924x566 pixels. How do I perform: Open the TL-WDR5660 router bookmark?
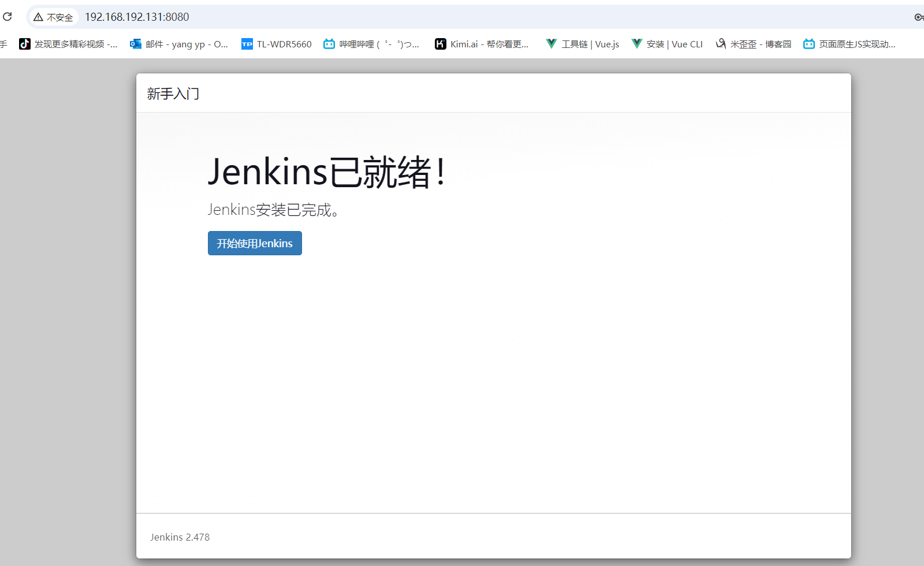coord(277,44)
